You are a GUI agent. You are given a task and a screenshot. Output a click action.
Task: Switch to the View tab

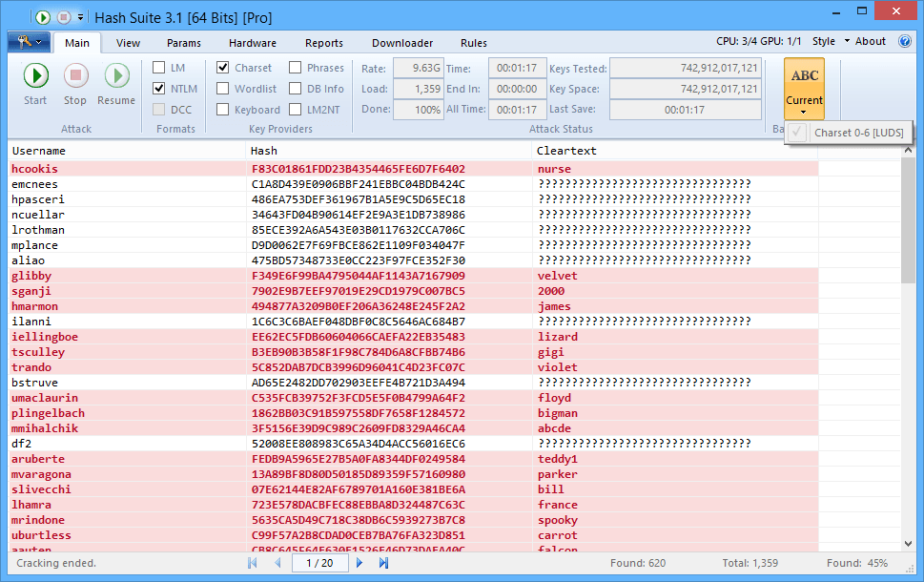click(128, 43)
